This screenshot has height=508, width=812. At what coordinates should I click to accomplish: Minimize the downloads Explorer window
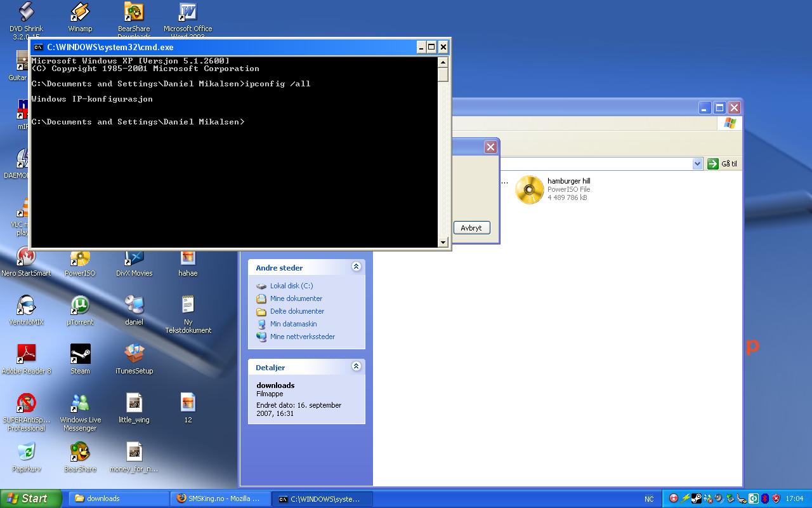click(705, 108)
